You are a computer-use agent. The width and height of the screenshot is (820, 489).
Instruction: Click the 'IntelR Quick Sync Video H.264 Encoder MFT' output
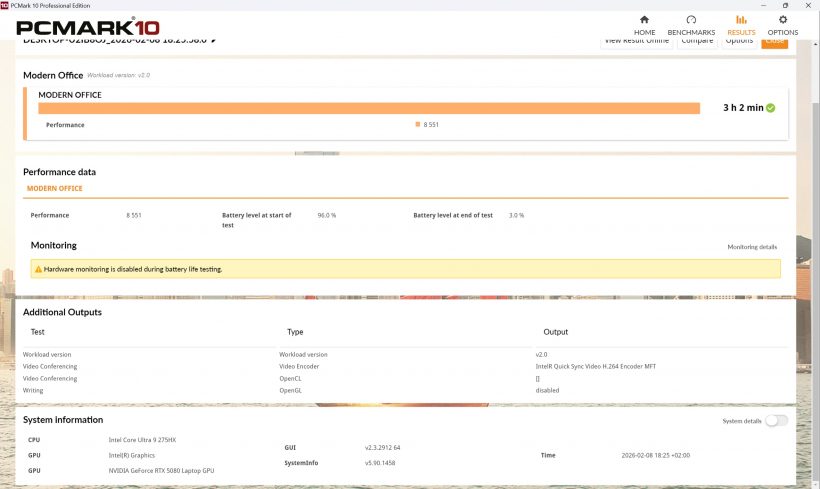(596, 367)
